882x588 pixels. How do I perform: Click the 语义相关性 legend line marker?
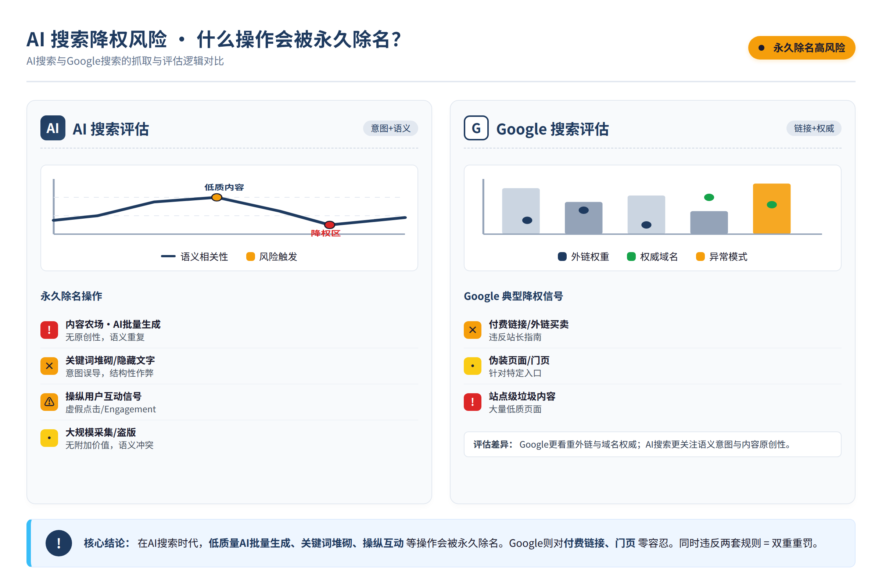click(168, 256)
